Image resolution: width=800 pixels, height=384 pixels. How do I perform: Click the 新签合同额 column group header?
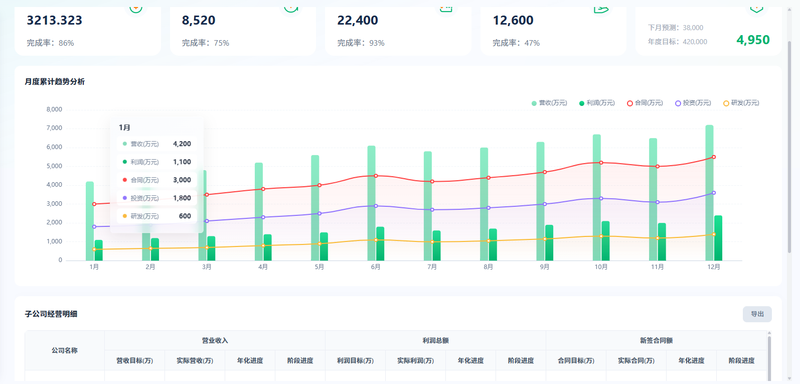coord(656,340)
